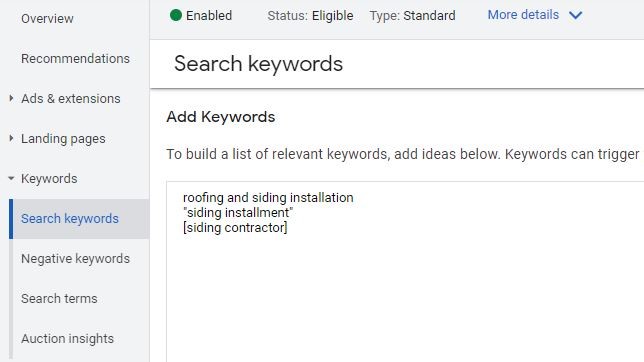Open the Overview page in sidebar
644x362 pixels.
point(47,18)
